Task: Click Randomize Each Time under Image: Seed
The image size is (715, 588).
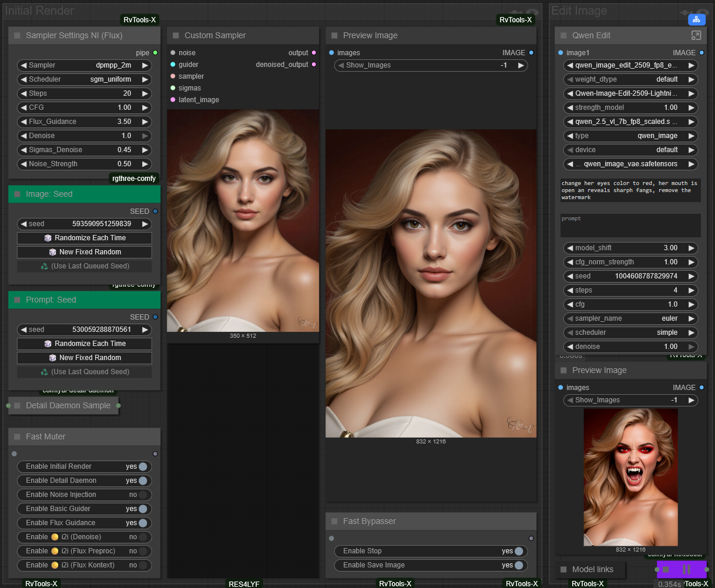Action: pyautogui.click(x=84, y=238)
